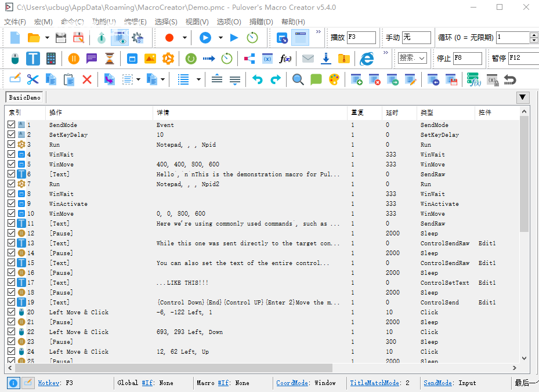Open the search box dropdown
This screenshot has height=392, width=539.
coord(422,58)
